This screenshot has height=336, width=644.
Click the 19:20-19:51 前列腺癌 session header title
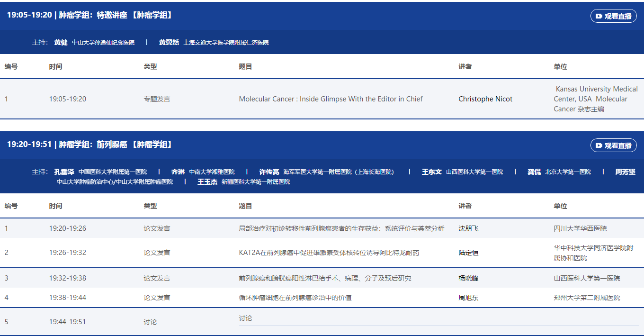(90, 145)
